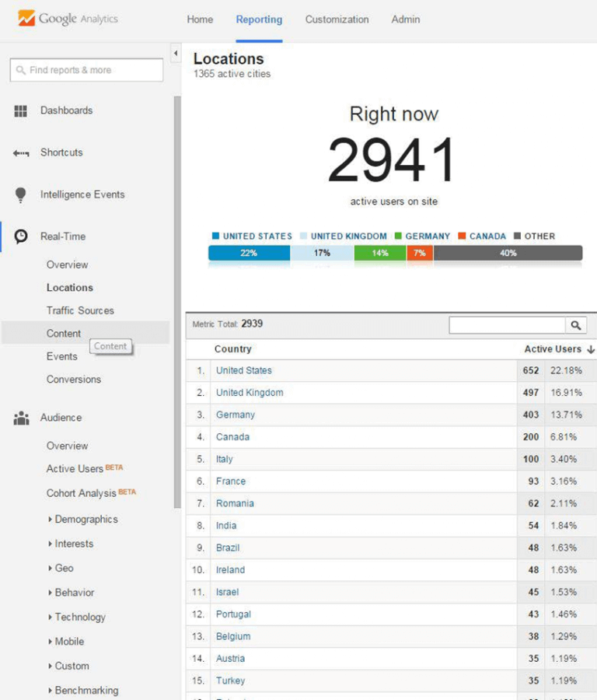Open Israel country link

(x=228, y=593)
